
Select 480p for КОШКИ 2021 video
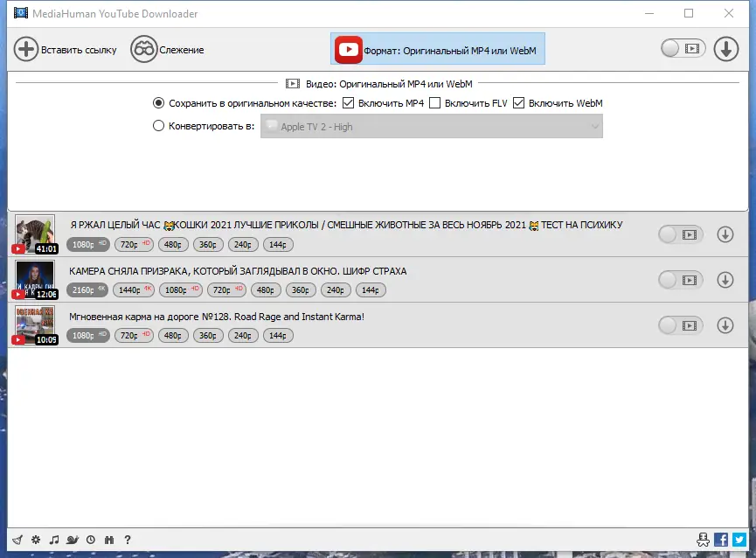click(172, 245)
